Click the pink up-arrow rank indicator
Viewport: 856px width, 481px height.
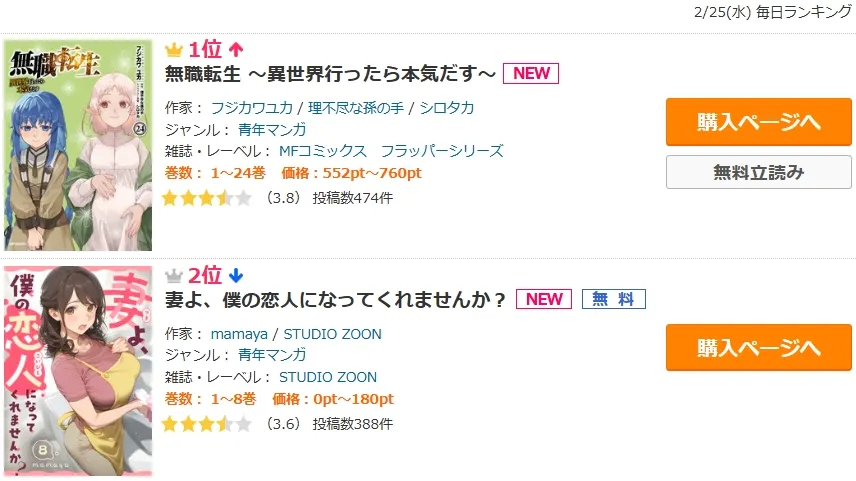(235, 49)
